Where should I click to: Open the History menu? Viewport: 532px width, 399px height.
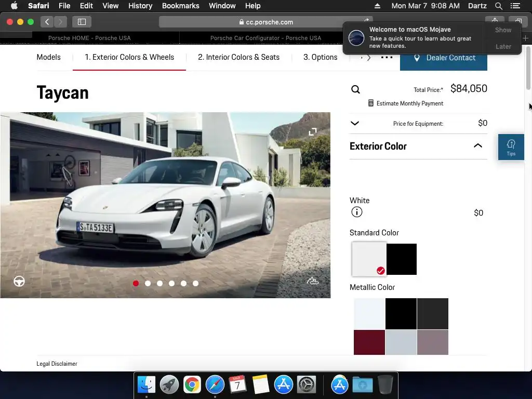[x=140, y=6]
